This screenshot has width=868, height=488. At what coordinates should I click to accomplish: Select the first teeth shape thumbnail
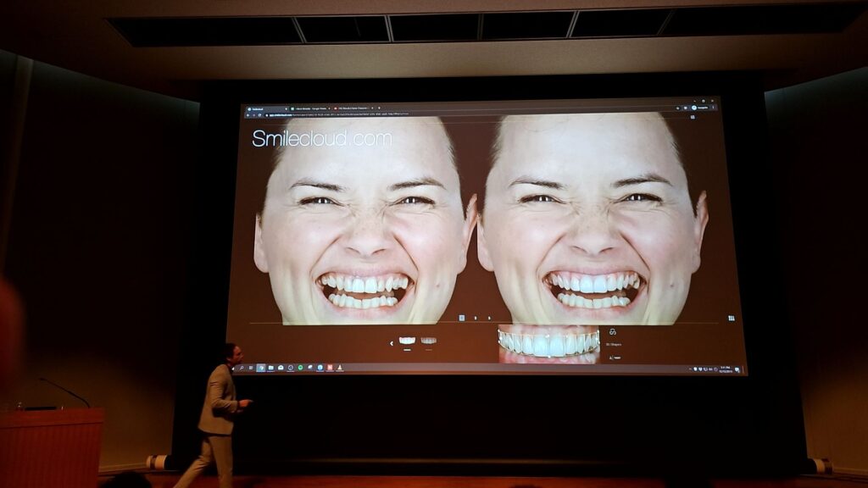[407, 341]
